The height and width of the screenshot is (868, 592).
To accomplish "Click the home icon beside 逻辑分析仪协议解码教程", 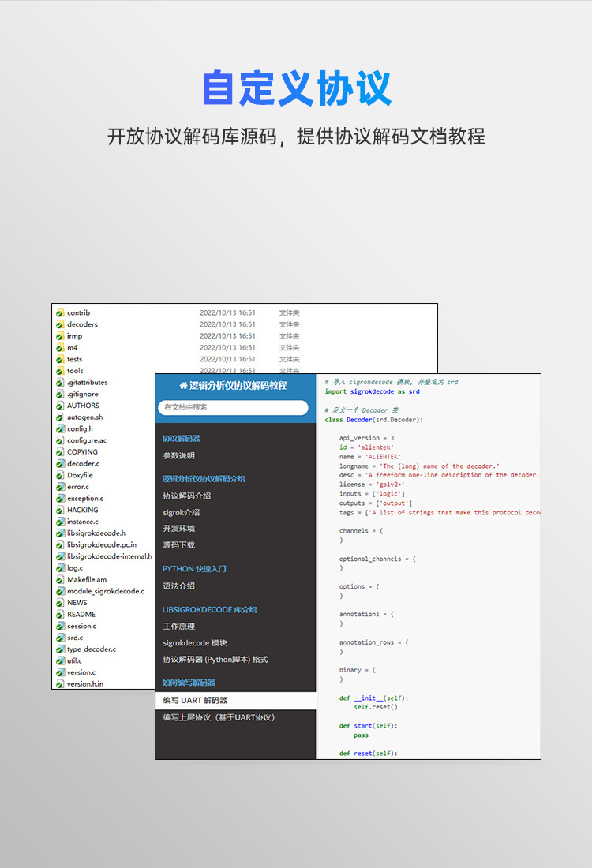I will pyautogui.click(x=183, y=385).
